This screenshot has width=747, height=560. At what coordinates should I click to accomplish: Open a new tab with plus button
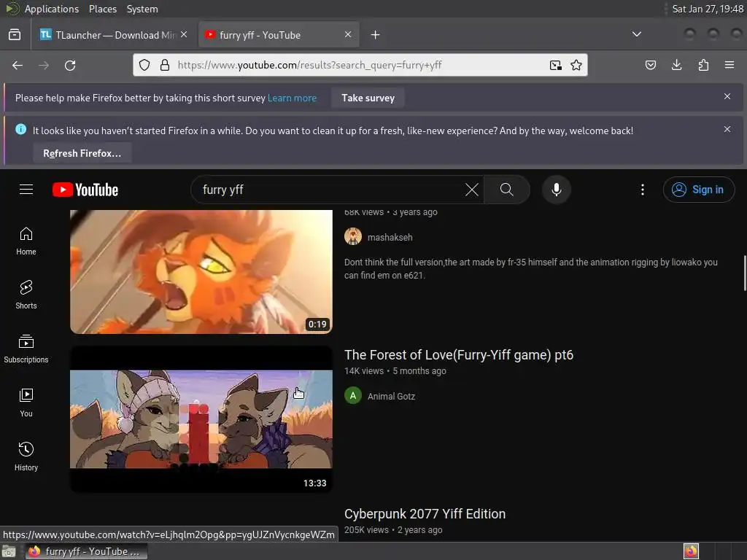[376, 35]
